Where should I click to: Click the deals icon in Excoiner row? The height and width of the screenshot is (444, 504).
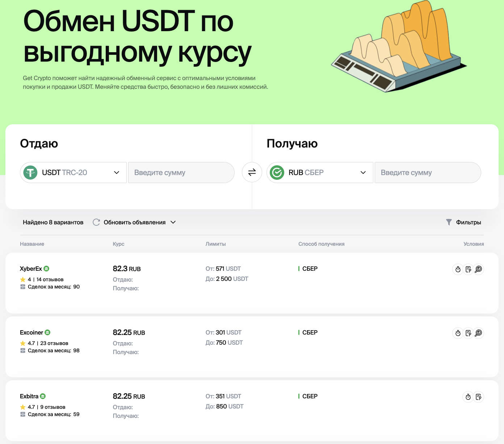[x=23, y=350]
